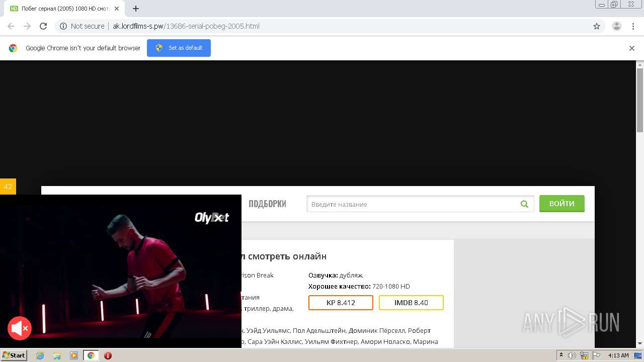Click the address bar URL
This screenshot has width=644, height=362.
click(x=186, y=26)
